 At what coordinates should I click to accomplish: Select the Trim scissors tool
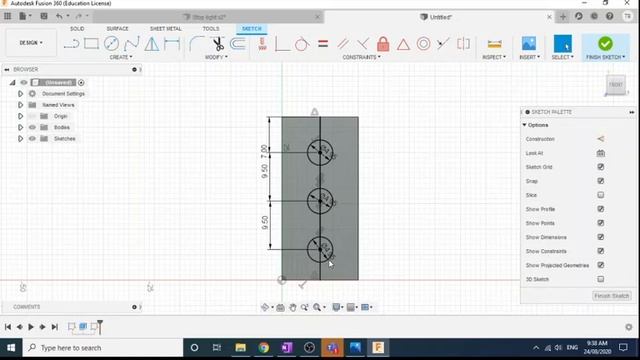pos(218,44)
